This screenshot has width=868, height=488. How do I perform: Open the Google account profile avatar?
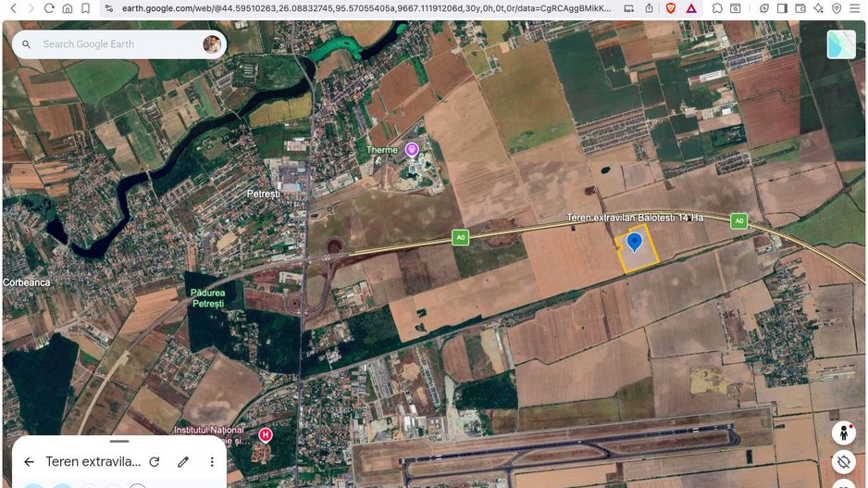(212, 44)
